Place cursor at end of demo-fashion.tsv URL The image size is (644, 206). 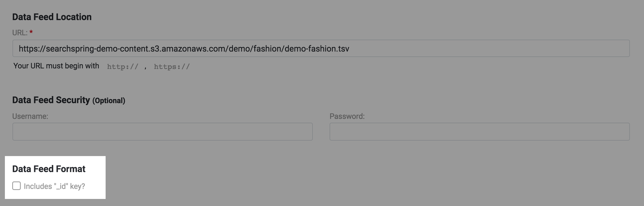349,49
